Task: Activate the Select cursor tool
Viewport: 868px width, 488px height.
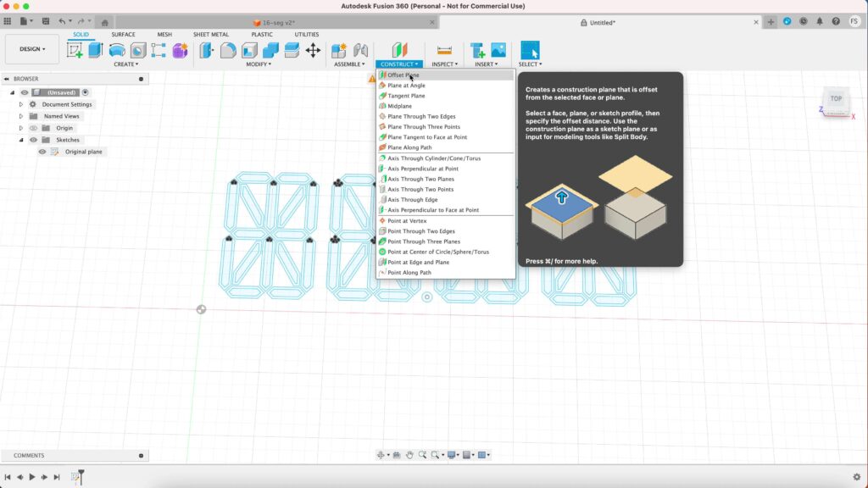Action: (529, 51)
